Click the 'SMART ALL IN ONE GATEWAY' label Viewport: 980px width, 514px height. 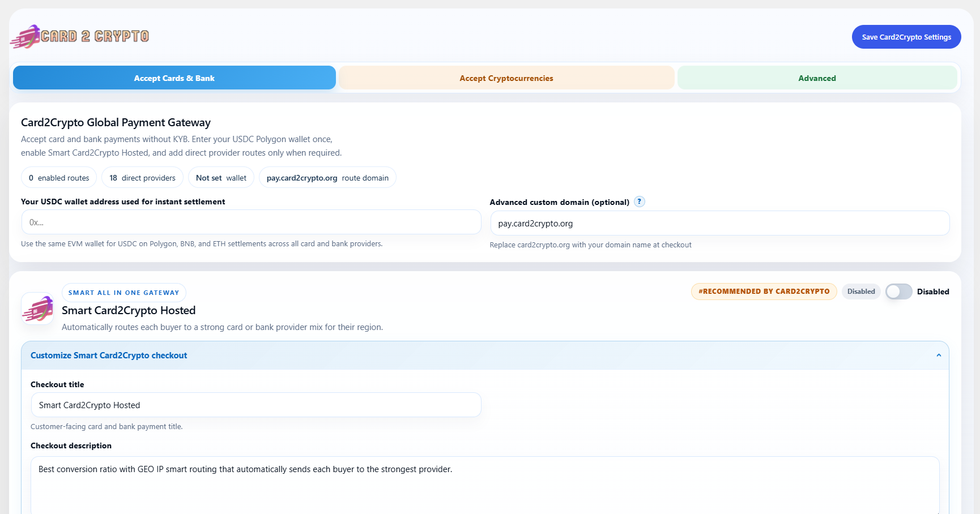pyautogui.click(x=124, y=293)
